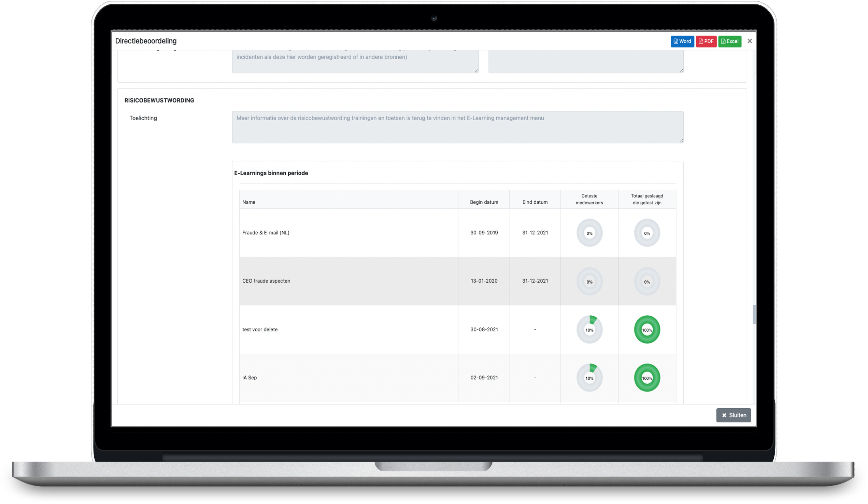
Task: Click 100% passed donut for IA Sep
Action: pos(647,378)
